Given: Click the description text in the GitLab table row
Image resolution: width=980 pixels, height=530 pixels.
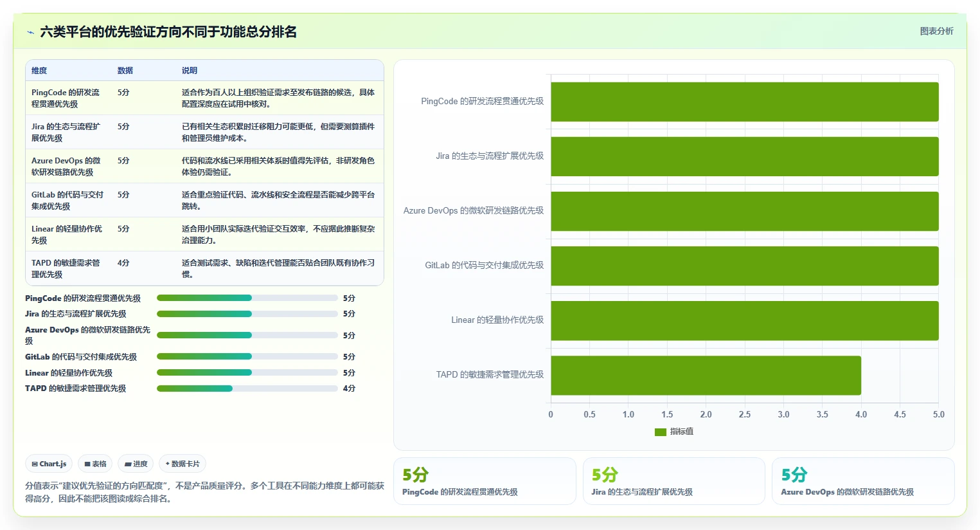Looking at the screenshot, I should coord(278,201).
